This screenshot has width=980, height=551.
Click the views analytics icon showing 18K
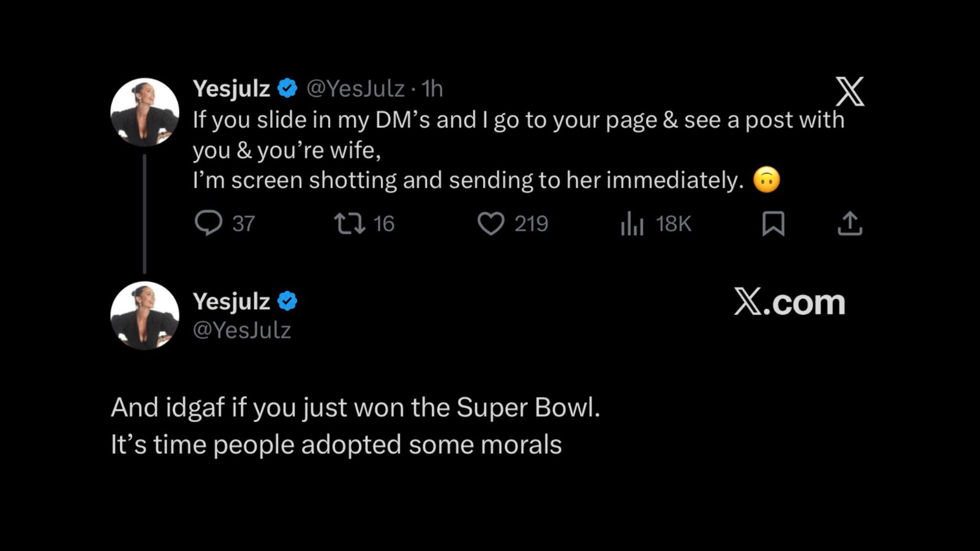click(x=632, y=224)
